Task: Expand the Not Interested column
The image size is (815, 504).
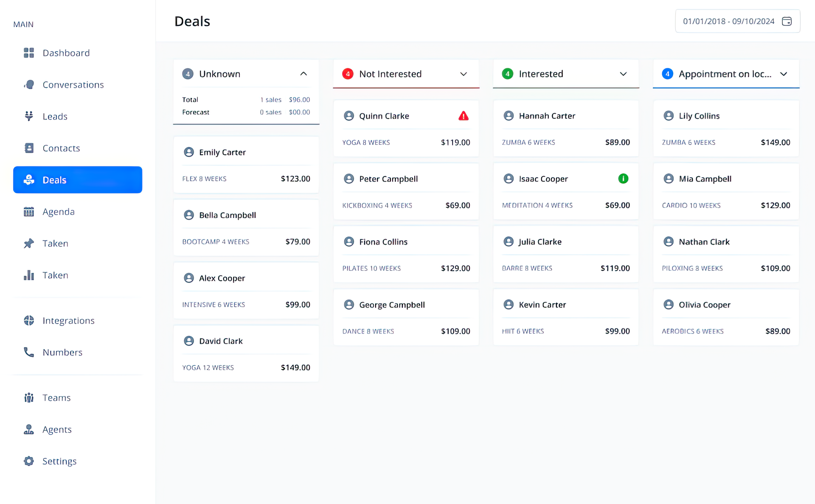Action: 463,73
